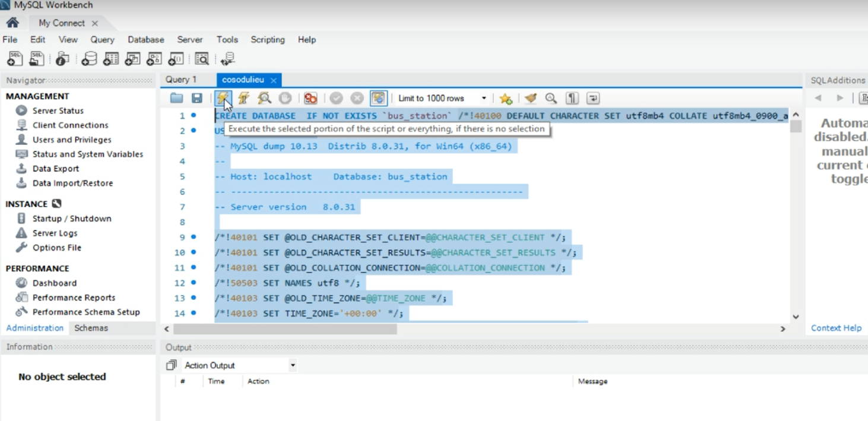Switch to the Schemas tab
This screenshot has width=868, height=421.
pyautogui.click(x=91, y=328)
